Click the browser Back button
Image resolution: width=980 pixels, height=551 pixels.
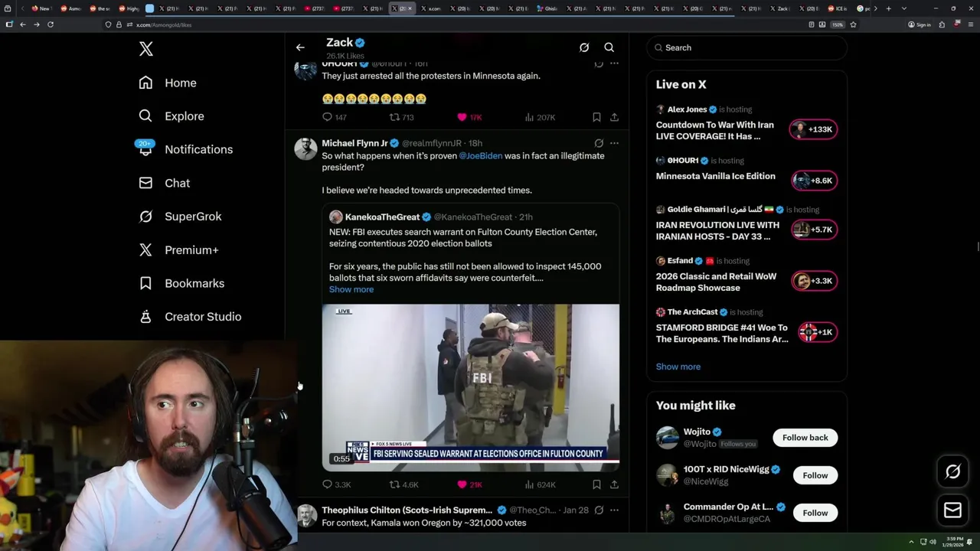tap(22, 24)
